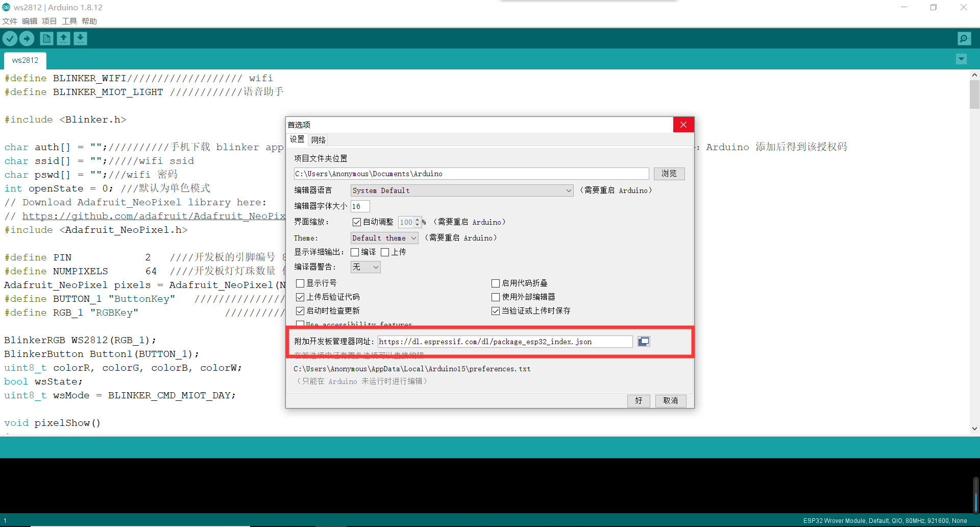Viewport: 980px width, 527px height.
Task: Toggle the 启动时检查更新 checkbox
Action: 300,311
